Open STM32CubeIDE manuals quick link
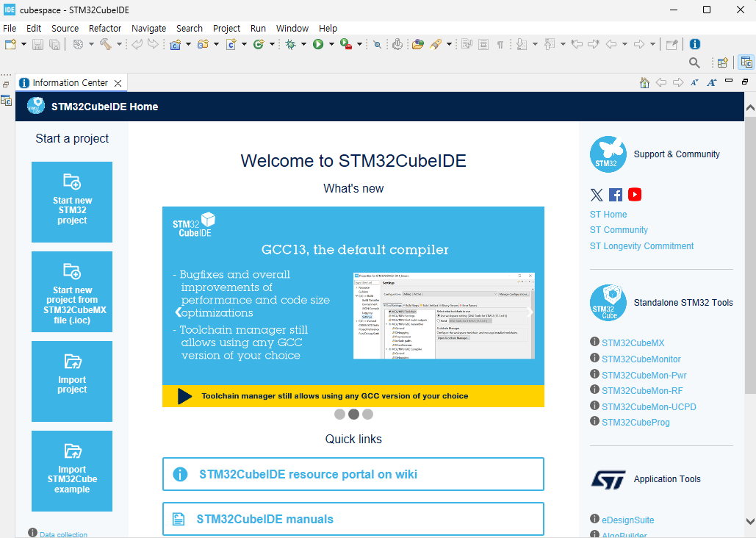Screen dimensions: 756x538 353,519
